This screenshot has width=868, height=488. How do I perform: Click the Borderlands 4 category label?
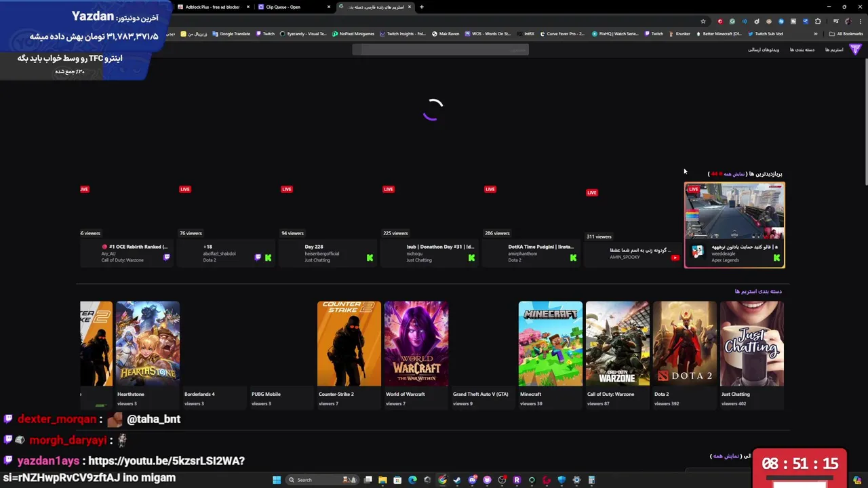tap(199, 394)
